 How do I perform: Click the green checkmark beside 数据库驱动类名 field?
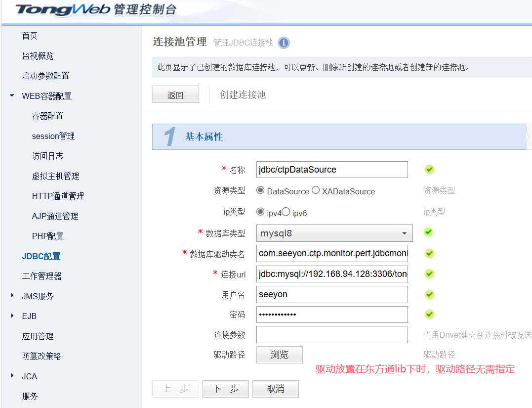point(429,253)
